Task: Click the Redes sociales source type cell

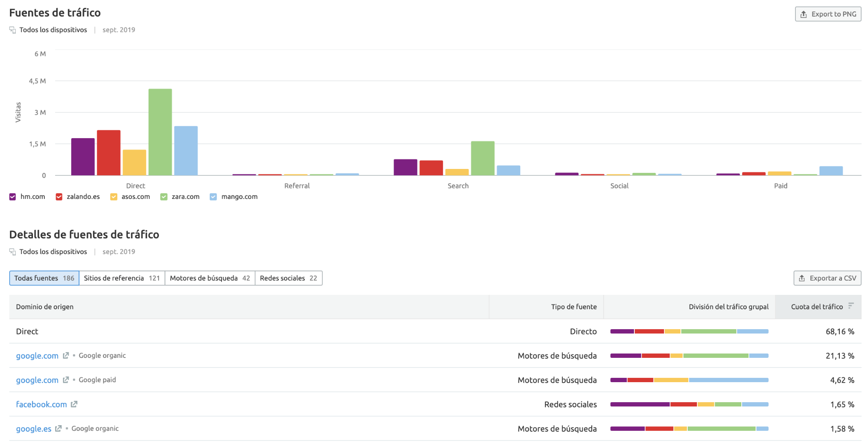Action: (x=571, y=404)
